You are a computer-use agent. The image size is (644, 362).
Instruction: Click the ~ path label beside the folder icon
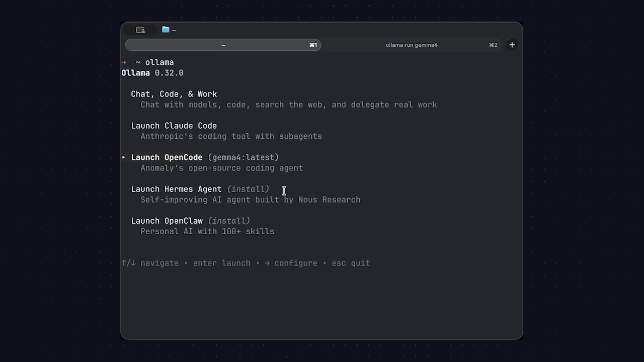174,30
